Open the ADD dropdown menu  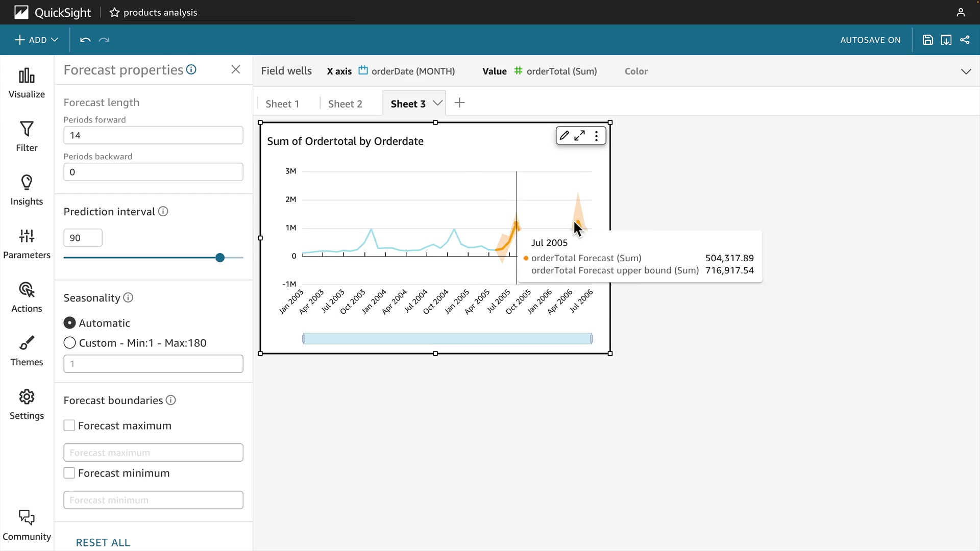pos(36,40)
